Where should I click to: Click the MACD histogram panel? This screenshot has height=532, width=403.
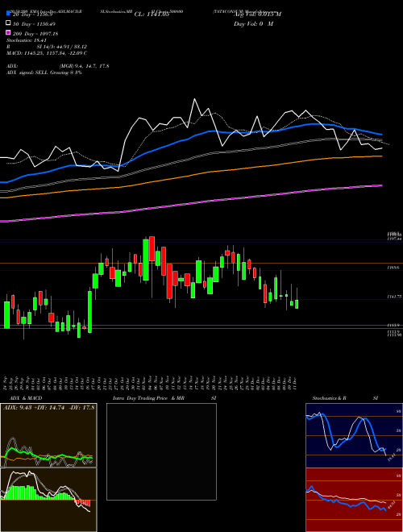[x=48, y=500]
